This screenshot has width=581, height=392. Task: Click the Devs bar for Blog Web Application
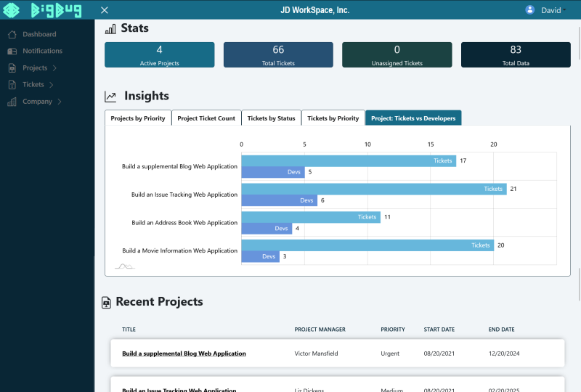273,172
